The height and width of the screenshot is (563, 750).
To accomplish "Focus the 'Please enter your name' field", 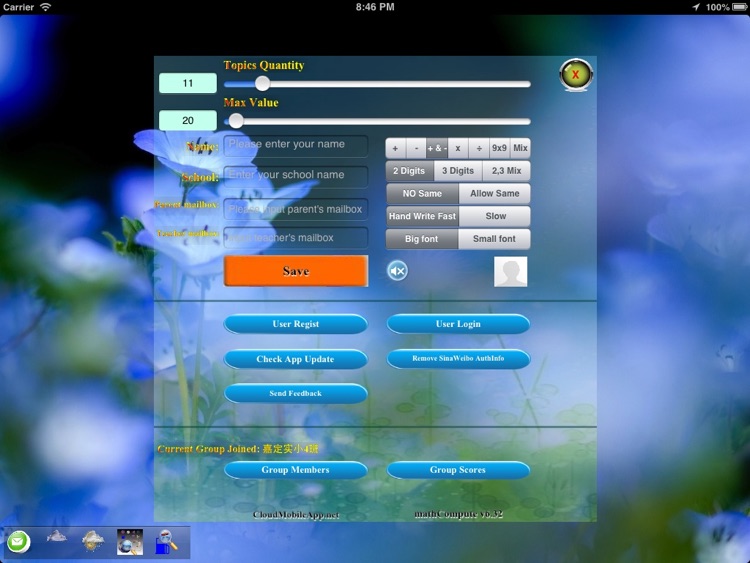I will point(296,144).
